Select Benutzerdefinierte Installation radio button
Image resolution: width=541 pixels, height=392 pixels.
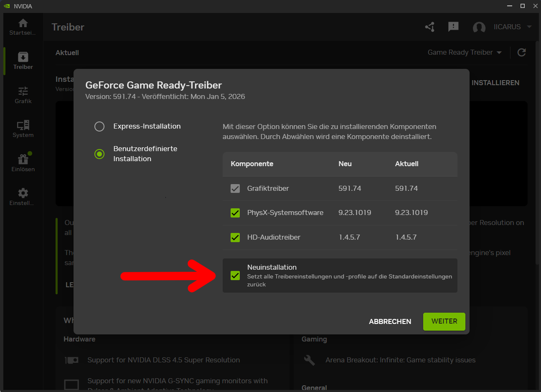pos(99,154)
